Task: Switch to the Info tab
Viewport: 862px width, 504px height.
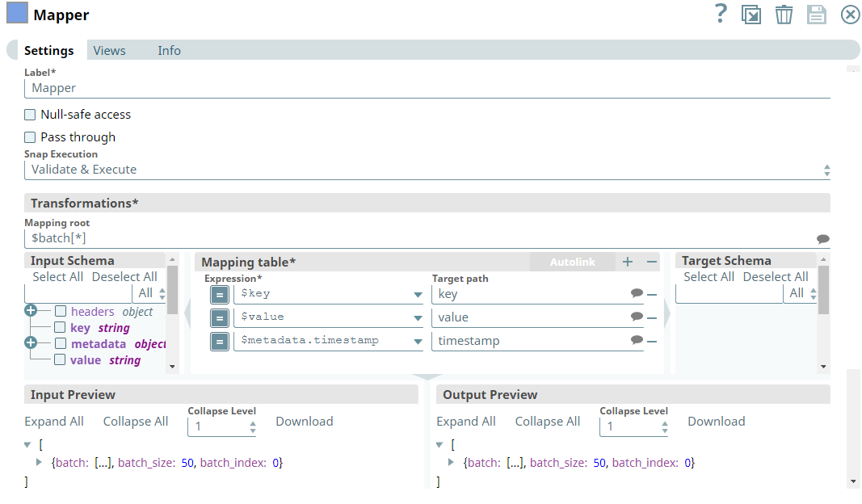Action: (169, 50)
